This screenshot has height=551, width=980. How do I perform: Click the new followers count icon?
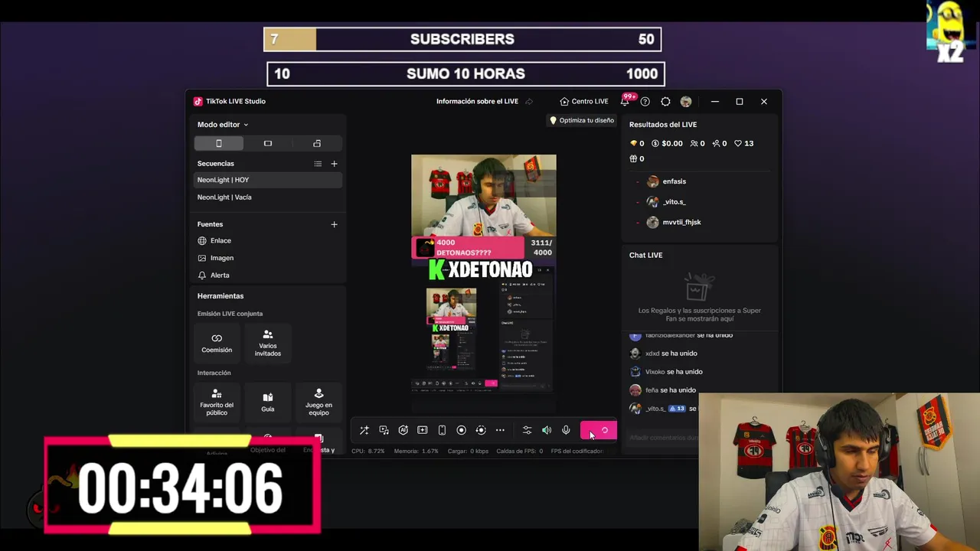[x=719, y=143]
